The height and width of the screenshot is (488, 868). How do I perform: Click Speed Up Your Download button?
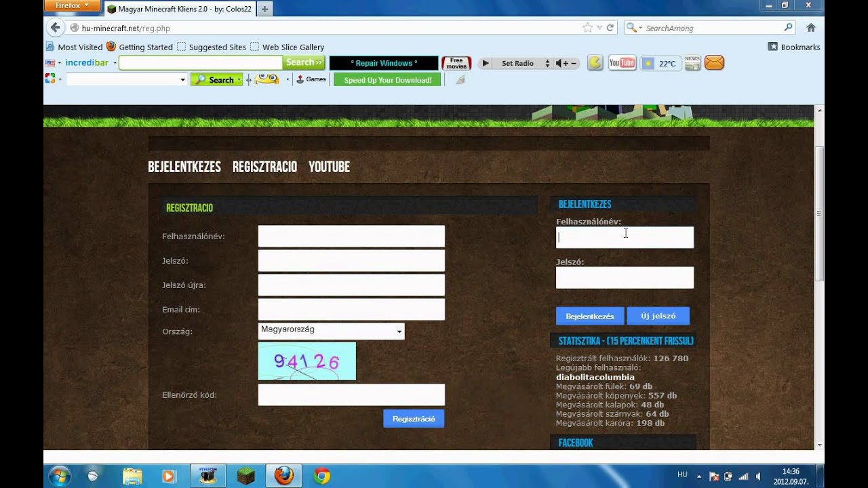[387, 80]
